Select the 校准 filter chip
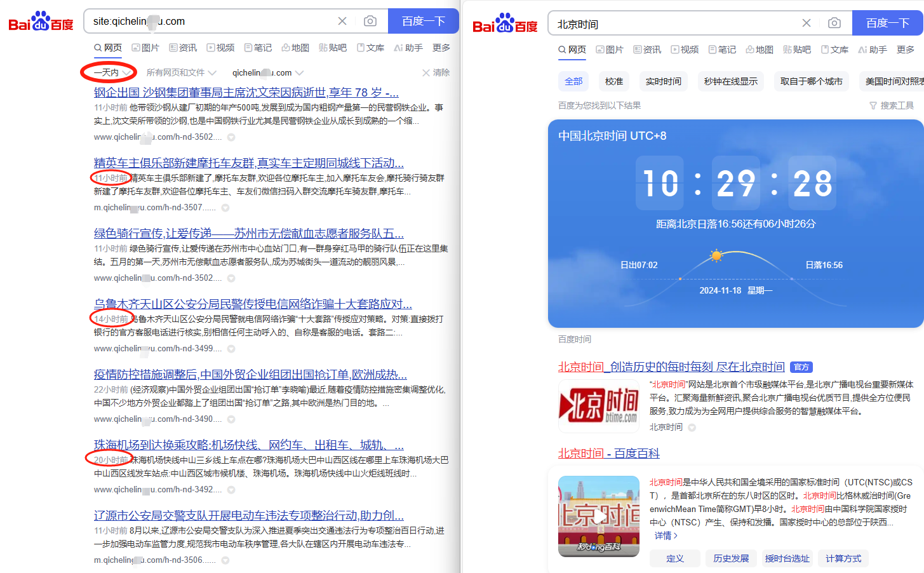The height and width of the screenshot is (573, 924). pos(614,81)
